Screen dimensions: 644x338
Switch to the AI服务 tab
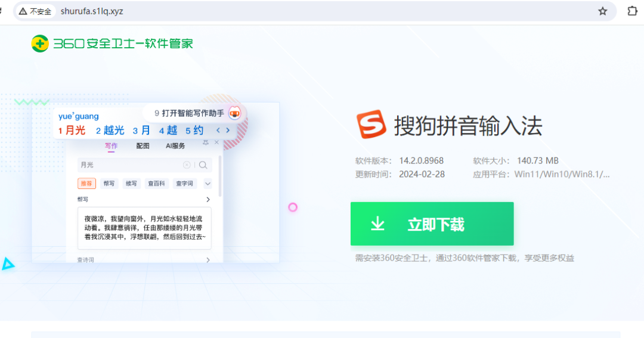coord(175,146)
